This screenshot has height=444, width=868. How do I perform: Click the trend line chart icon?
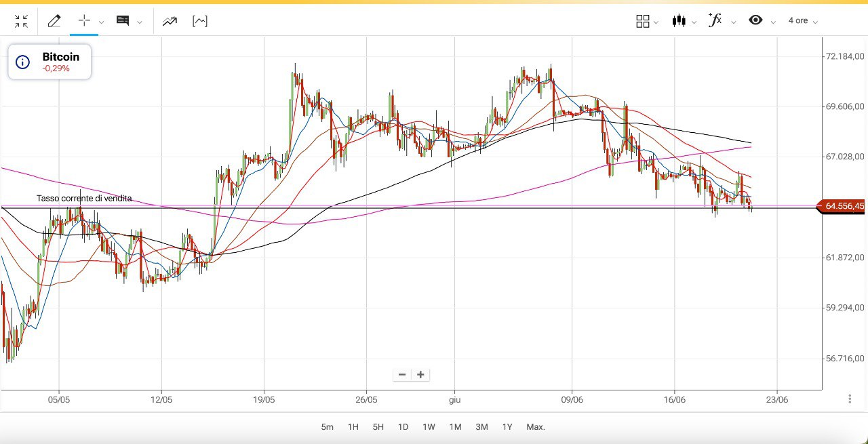pos(170,21)
